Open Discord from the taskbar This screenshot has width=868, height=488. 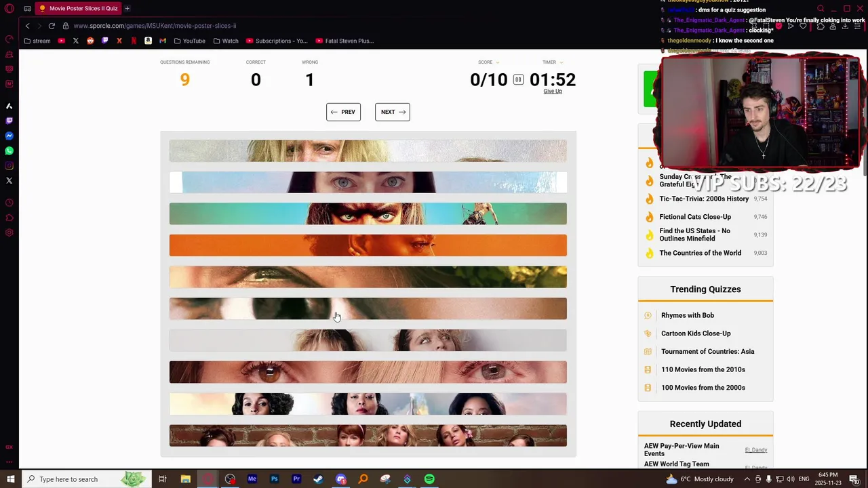[x=340, y=479]
